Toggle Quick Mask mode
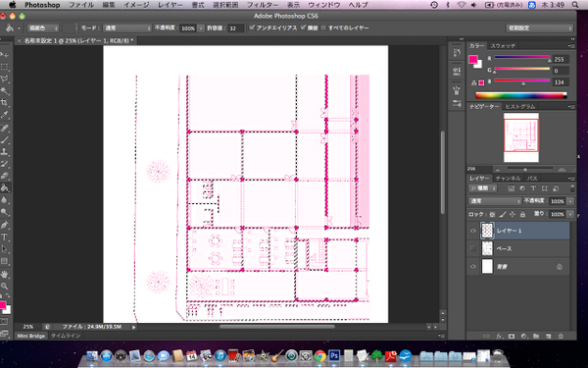588x368 pixels. [4, 322]
